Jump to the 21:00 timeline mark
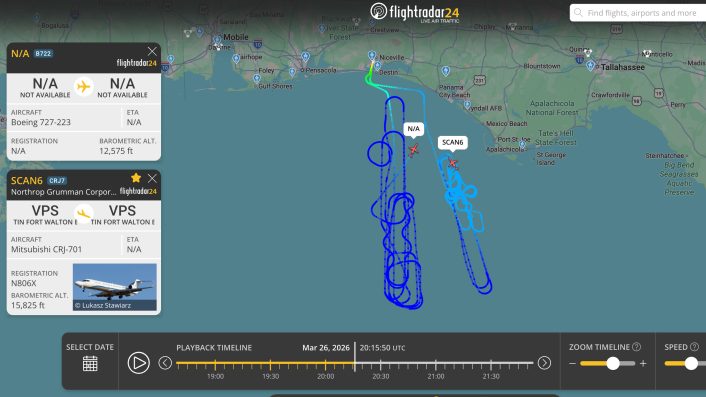The width and height of the screenshot is (706, 397). point(436,365)
